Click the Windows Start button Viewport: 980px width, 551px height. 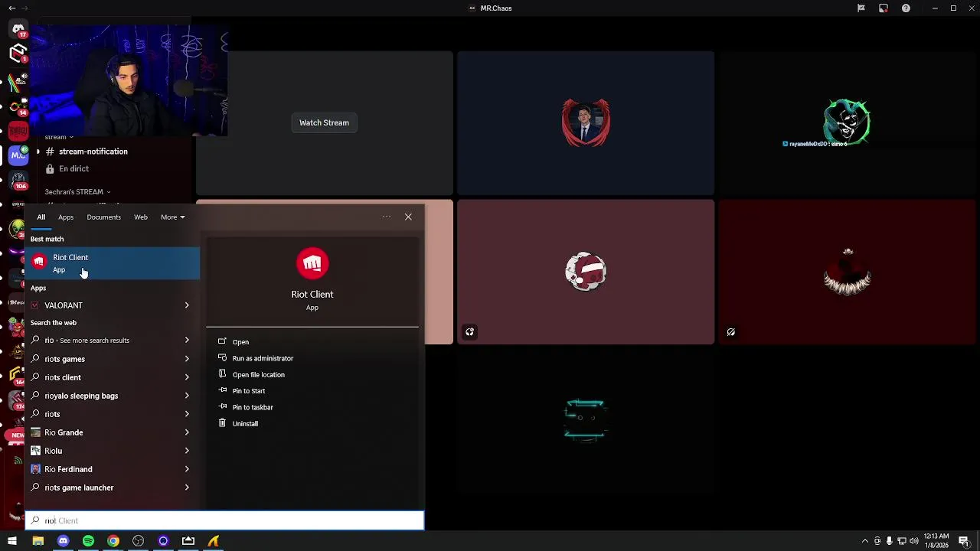coord(12,541)
